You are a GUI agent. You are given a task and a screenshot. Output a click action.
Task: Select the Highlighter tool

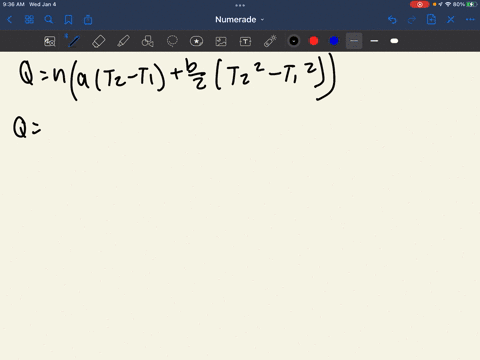tap(123, 41)
